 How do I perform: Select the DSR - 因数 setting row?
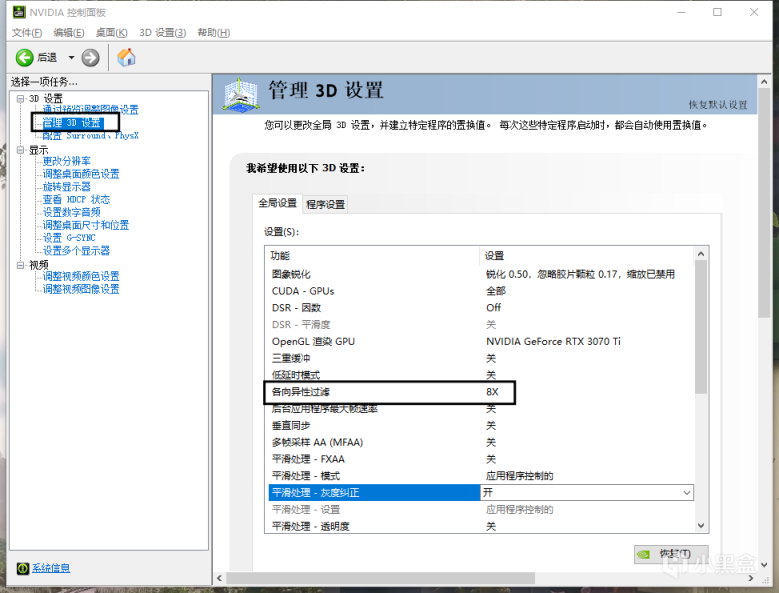tap(479, 308)
